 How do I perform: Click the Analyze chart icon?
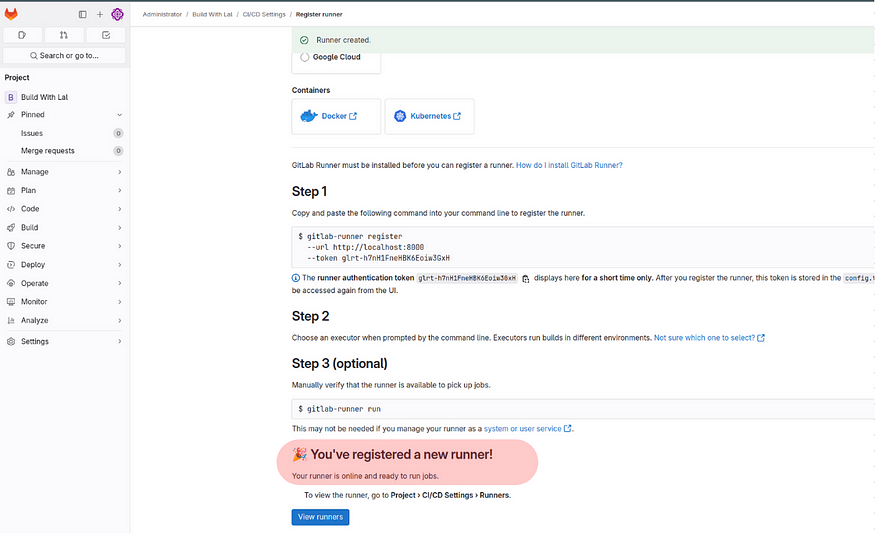click(x=11, y=321)
